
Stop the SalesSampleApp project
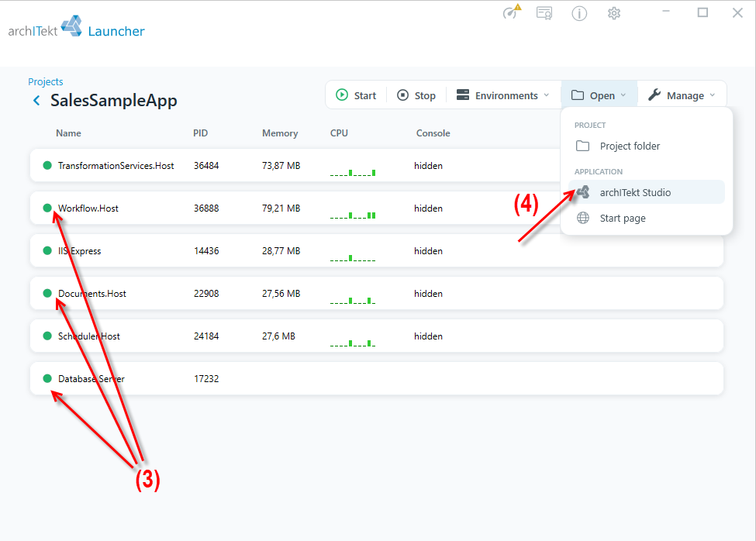(x=416, y=95)
